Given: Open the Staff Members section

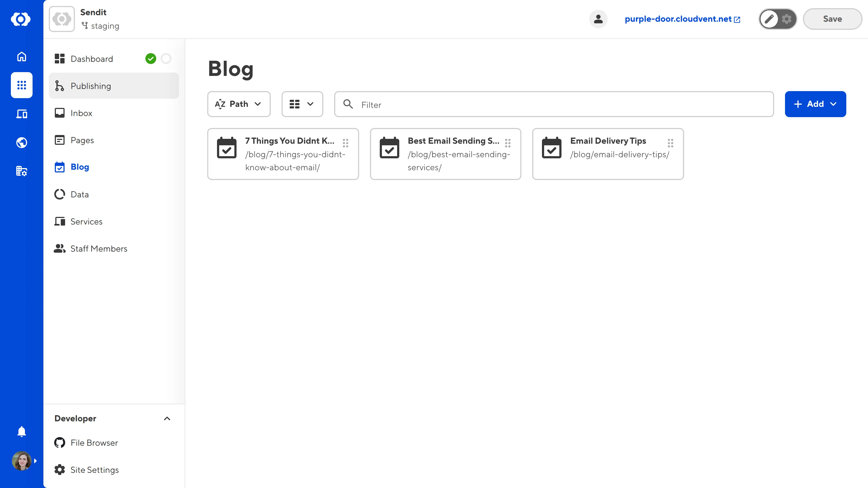Looking at the screenshot, I should (x=99, y=249).
